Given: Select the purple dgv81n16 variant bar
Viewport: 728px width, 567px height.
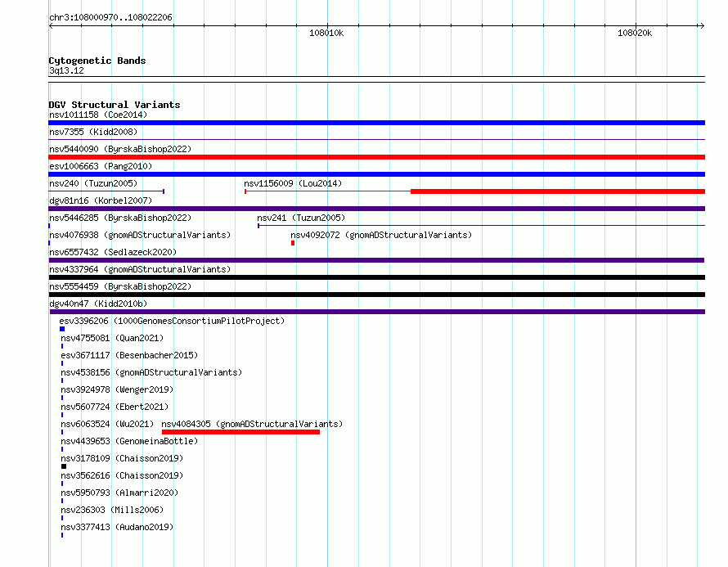Looking at the screenshot, I should [x=376, y=209].
